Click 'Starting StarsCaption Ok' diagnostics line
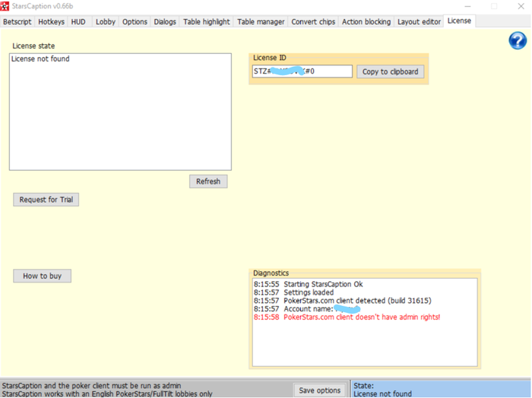 (x=308, y=284)
